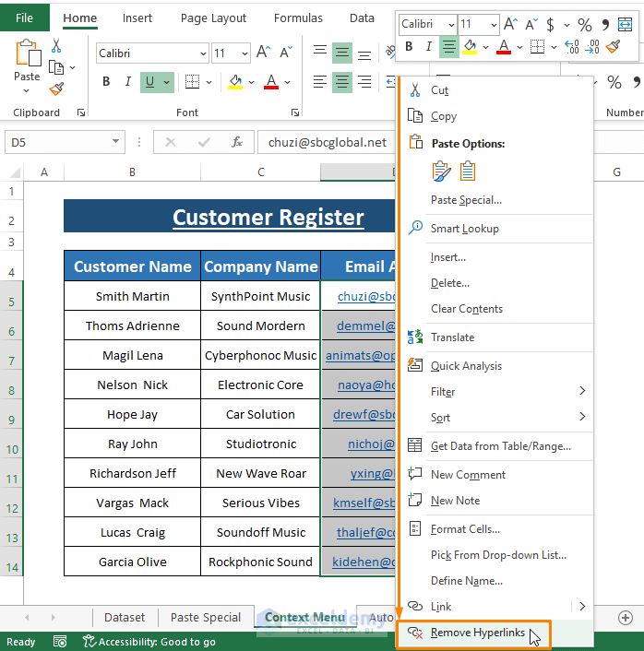The image size is (644, 651).
Task: Decrease font size in the ribbon Font group
Action: coord(286,53)
